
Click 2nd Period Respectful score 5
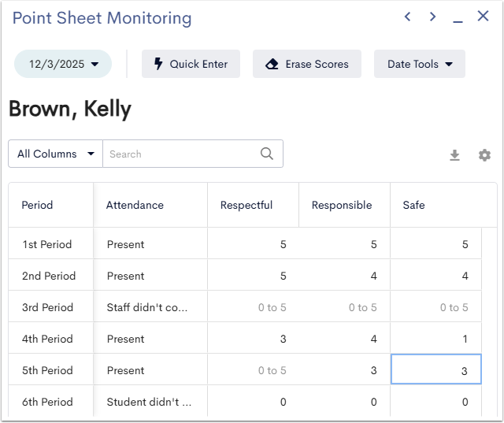[x=254, y=276]
